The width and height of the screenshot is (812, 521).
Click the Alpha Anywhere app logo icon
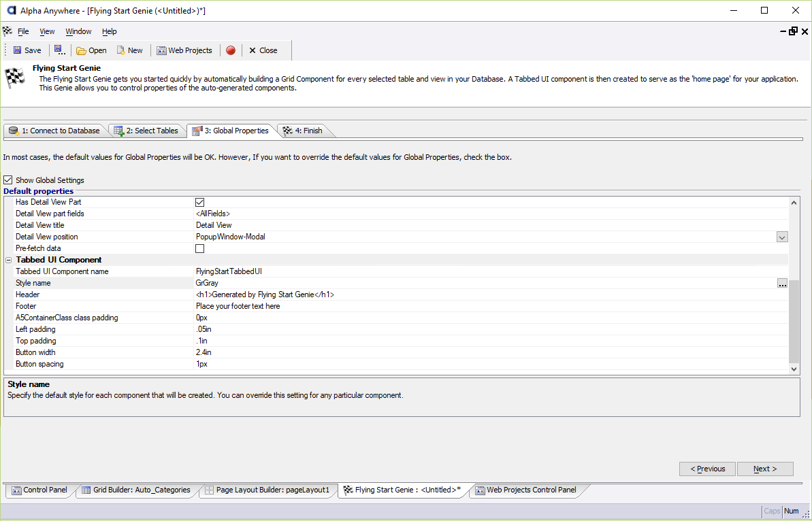pos(10,10)
